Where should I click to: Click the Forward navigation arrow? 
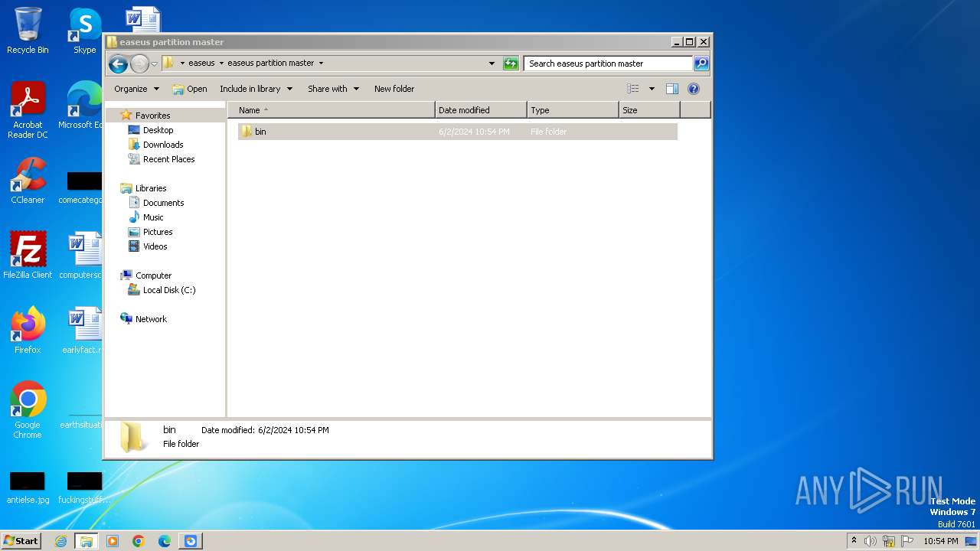(139, 64)
